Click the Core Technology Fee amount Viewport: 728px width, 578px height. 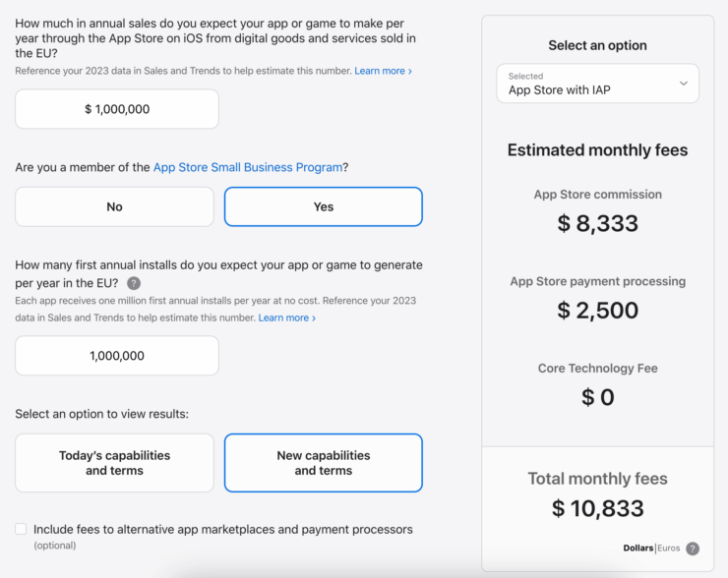pyautogui.click(x=597, y=397)
